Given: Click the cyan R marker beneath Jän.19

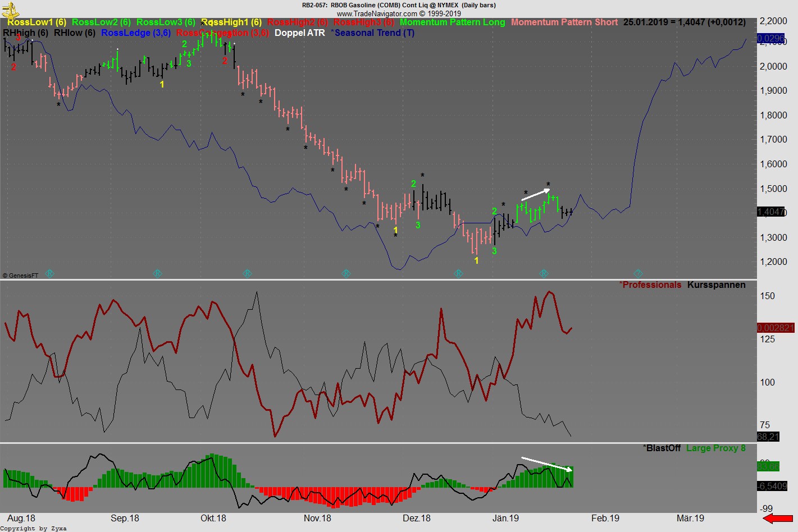Looking at the screenshot, I should click(542, 273).
